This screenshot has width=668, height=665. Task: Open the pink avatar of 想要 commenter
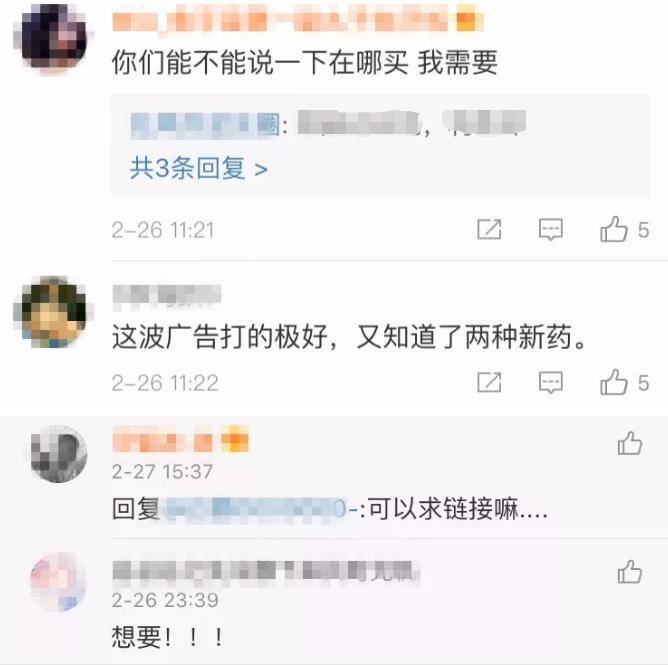(x=59, y=582)
